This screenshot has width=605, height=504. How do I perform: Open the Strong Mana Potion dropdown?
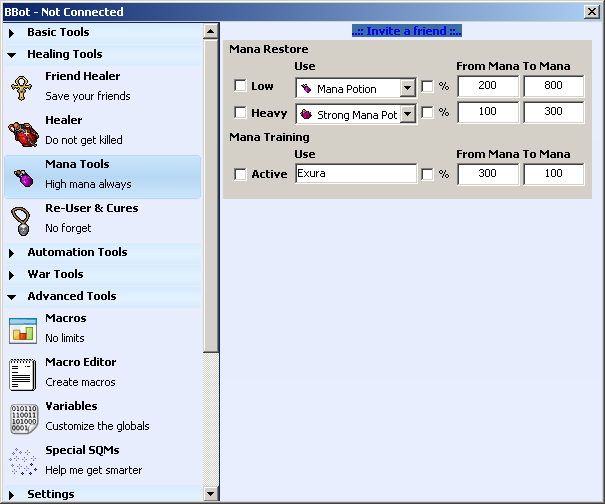coord(407,114)
